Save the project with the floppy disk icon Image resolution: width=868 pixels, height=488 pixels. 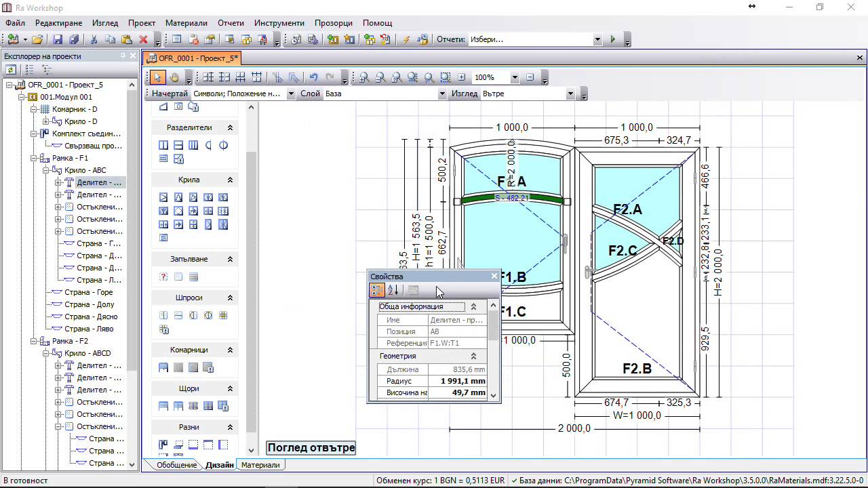click(x=58, y=40)
